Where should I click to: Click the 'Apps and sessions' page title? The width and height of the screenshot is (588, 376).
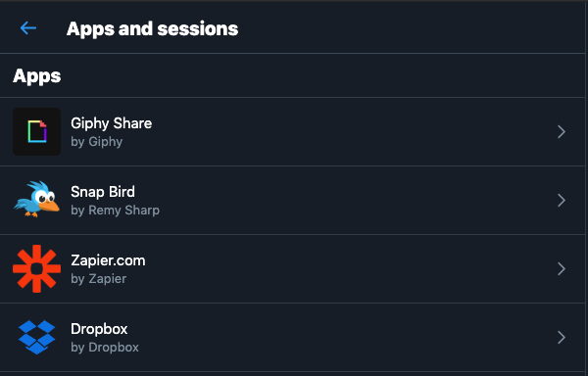(152, 28)
